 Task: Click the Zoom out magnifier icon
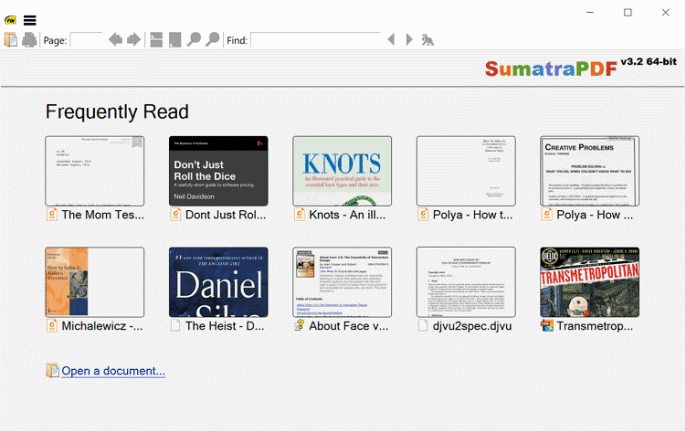click(194, 40)
